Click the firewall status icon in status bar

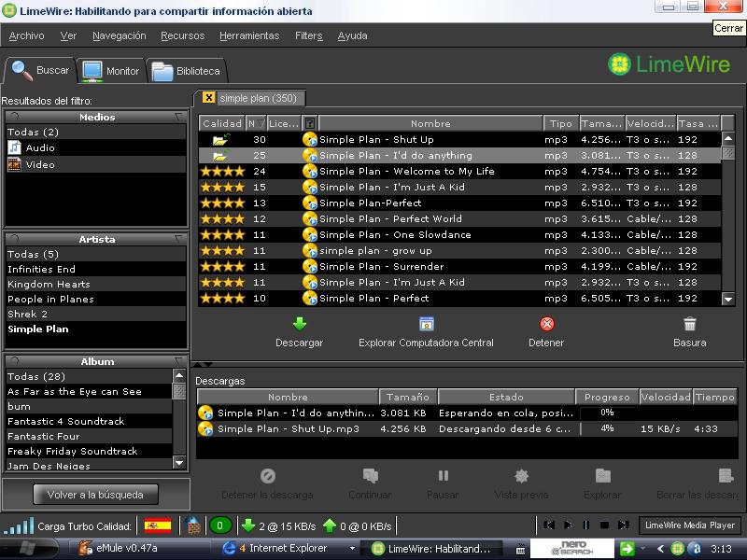tap(193, 525)
